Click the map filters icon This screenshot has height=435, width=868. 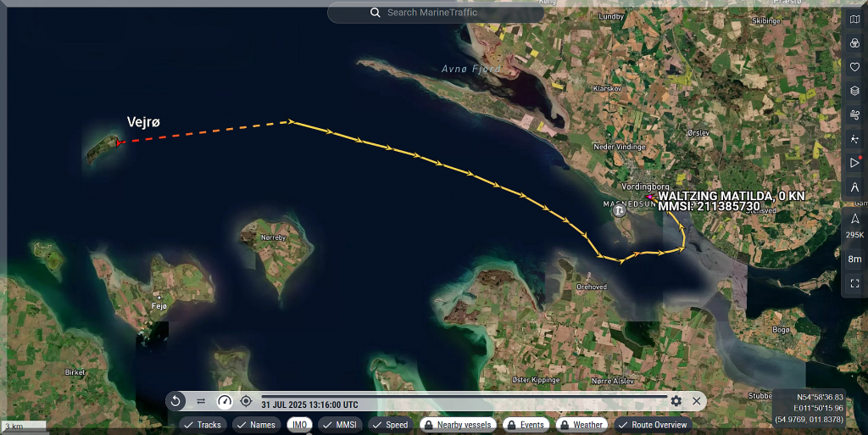(854, 43)
